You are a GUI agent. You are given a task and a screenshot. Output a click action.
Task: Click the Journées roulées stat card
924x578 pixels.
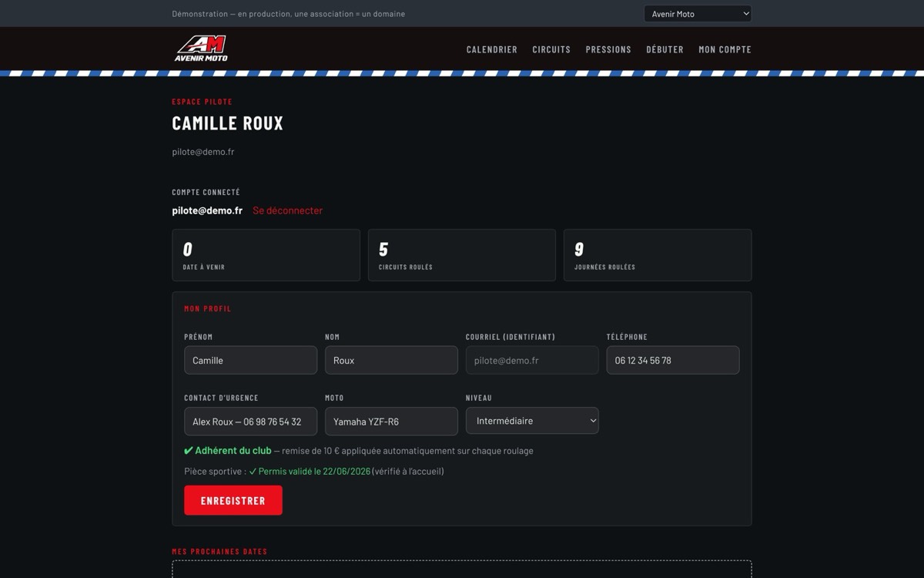point(658,255)
